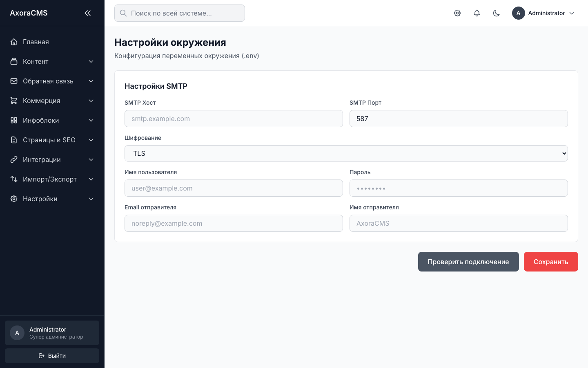Expand the Инфоблоки chevron
The height and width of the screenshot is (368, 588).
pyautogui.click(x=91, y=120)
